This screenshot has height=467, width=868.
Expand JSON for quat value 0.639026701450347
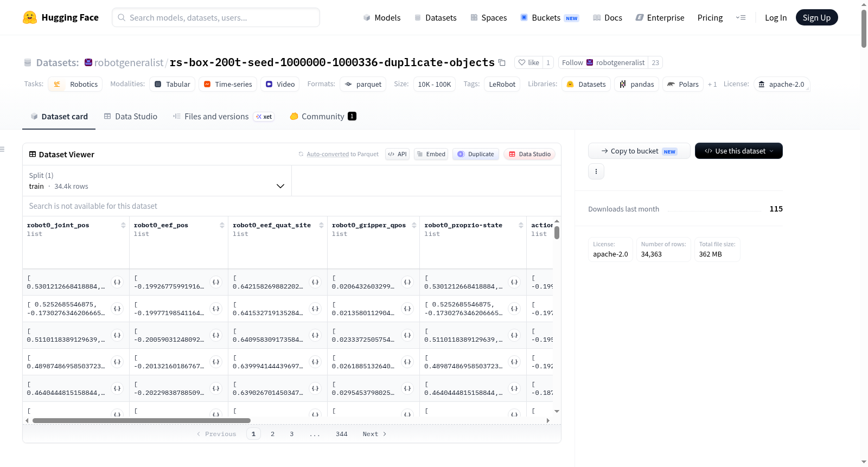(x=315, y=388)
